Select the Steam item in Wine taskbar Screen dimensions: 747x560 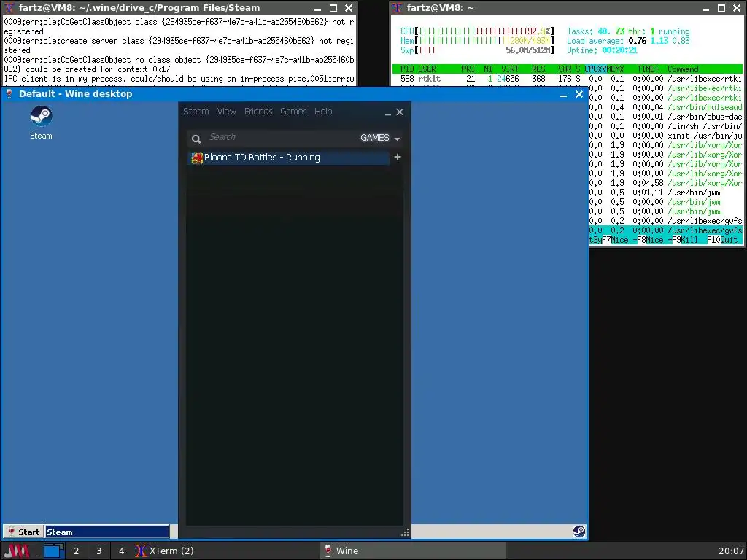click(x=107, y=532)
